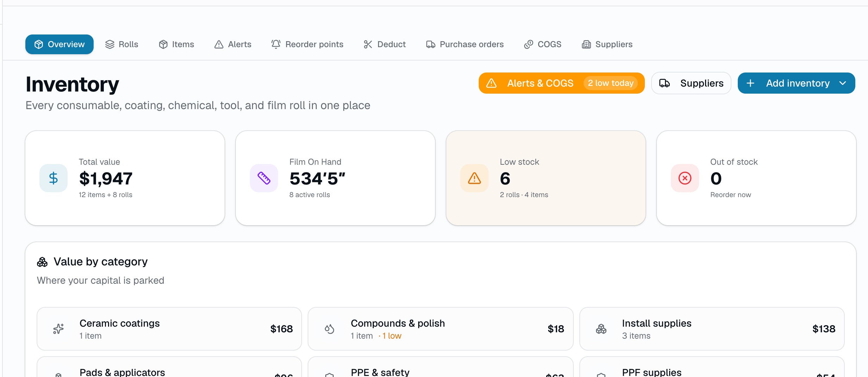
Task: Select the Ceramic coatings category card
Action: click(x=169, y=329)
